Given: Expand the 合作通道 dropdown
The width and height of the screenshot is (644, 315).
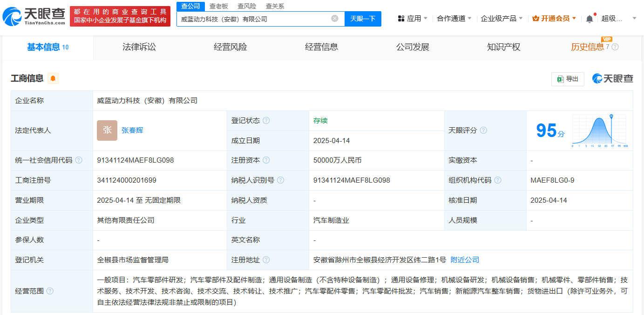Looking at the screenshot, I should (454, 19).
